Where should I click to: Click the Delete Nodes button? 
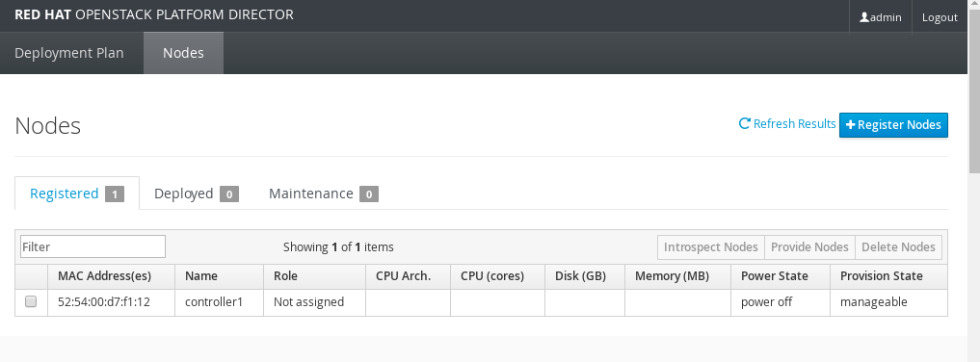coord(898,247)
